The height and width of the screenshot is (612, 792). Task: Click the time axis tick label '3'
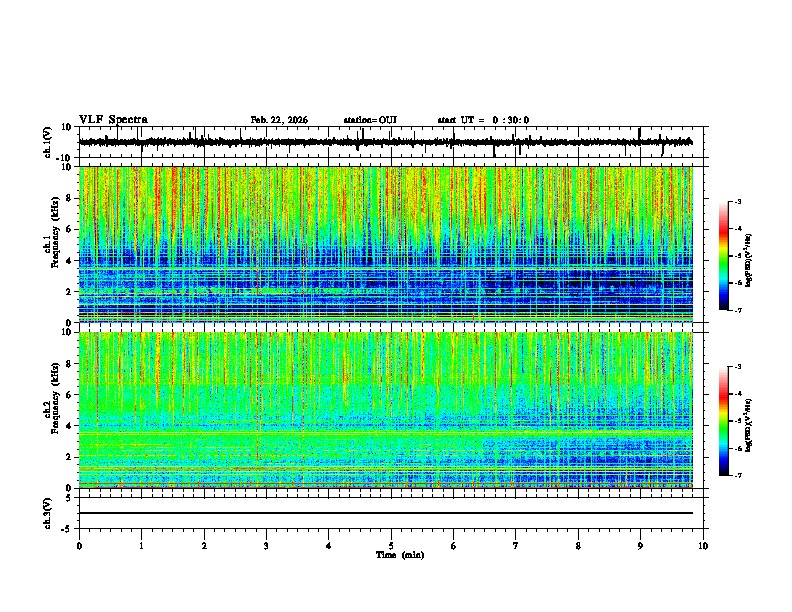tap(266, 546)
